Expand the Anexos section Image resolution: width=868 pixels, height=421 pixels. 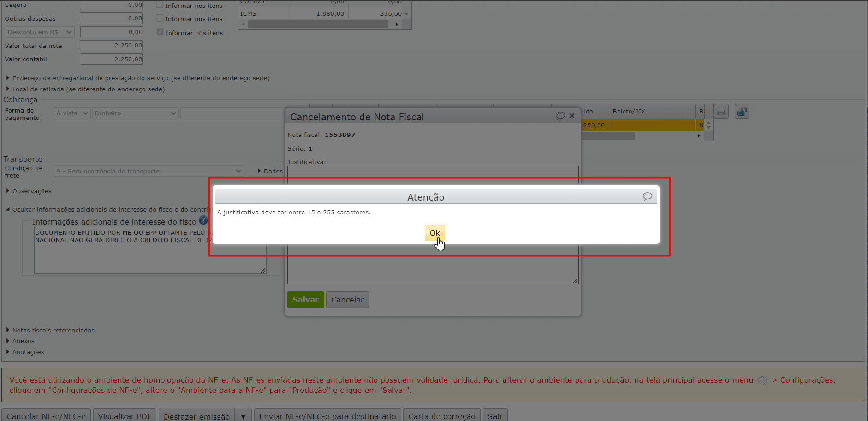(20, 341)
